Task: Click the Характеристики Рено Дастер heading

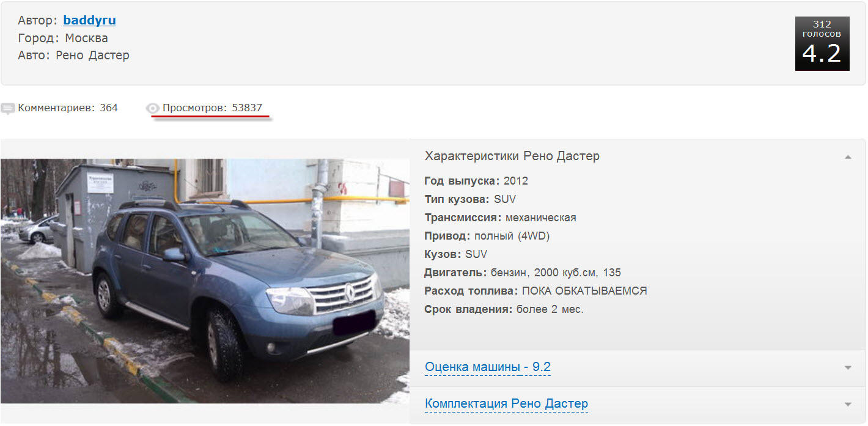Action: tap(512, 156)
